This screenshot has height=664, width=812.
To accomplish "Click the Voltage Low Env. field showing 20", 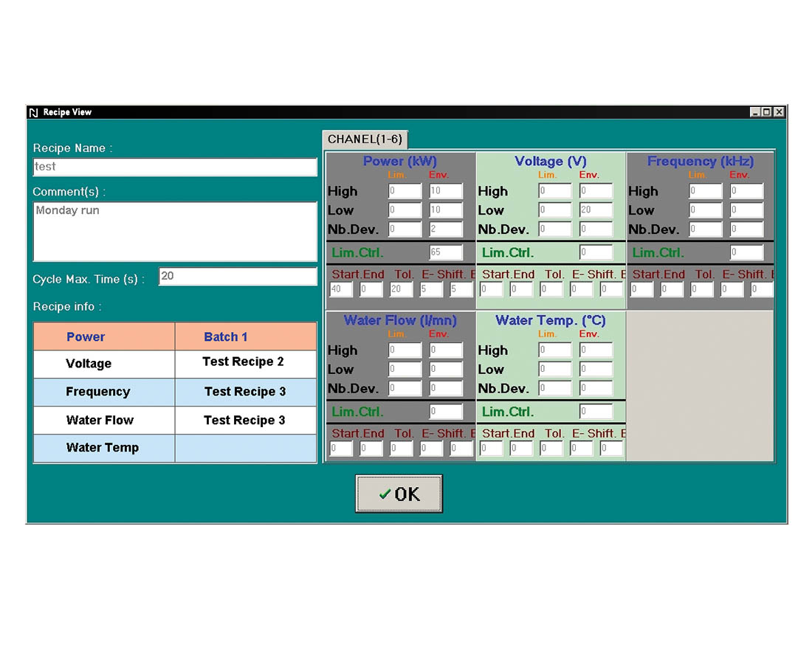I will pyautogui.click(x=596, y=210).
